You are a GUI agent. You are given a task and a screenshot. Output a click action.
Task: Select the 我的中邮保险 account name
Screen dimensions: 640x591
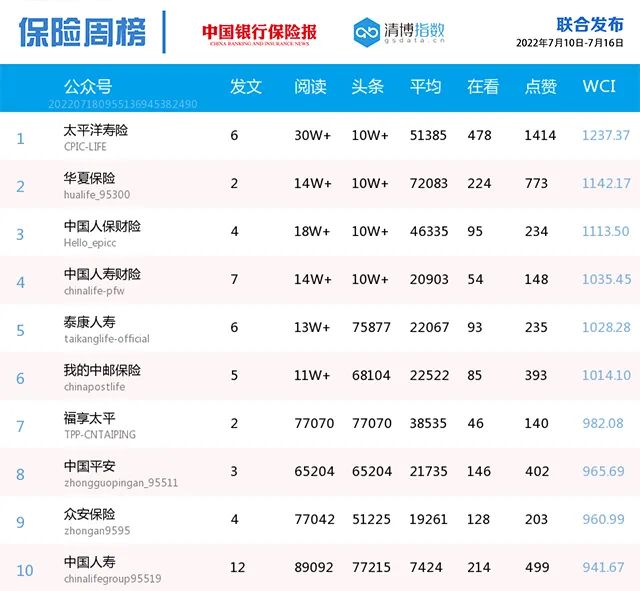(x=102, y=370)
